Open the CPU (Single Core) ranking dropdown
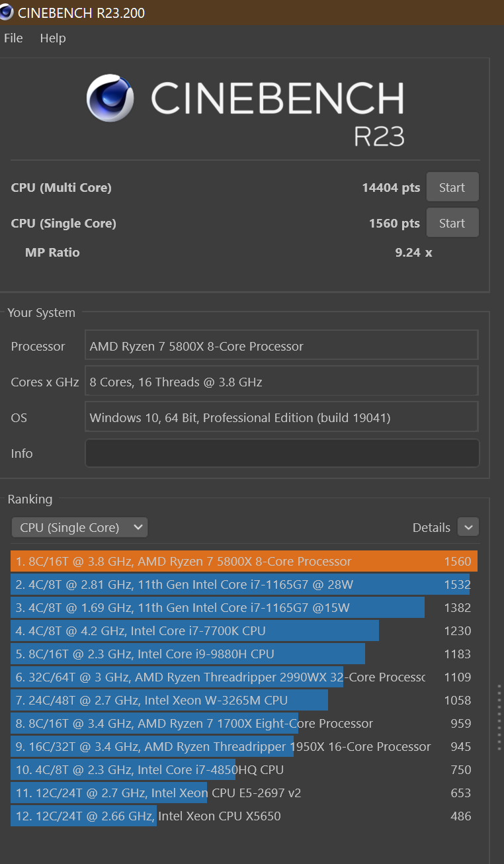The image size is (504, 864). coord(79,527)
